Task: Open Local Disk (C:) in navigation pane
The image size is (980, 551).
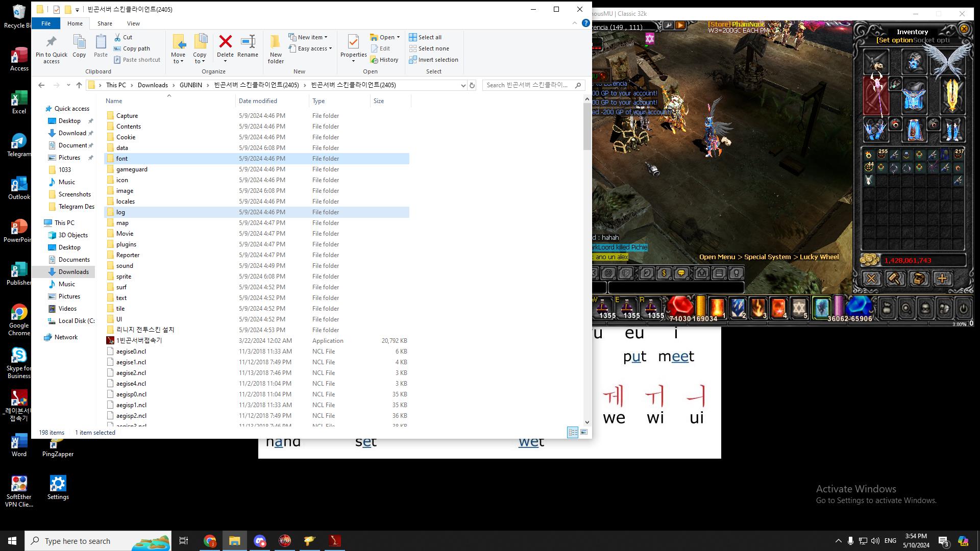Action: point(70,321)
